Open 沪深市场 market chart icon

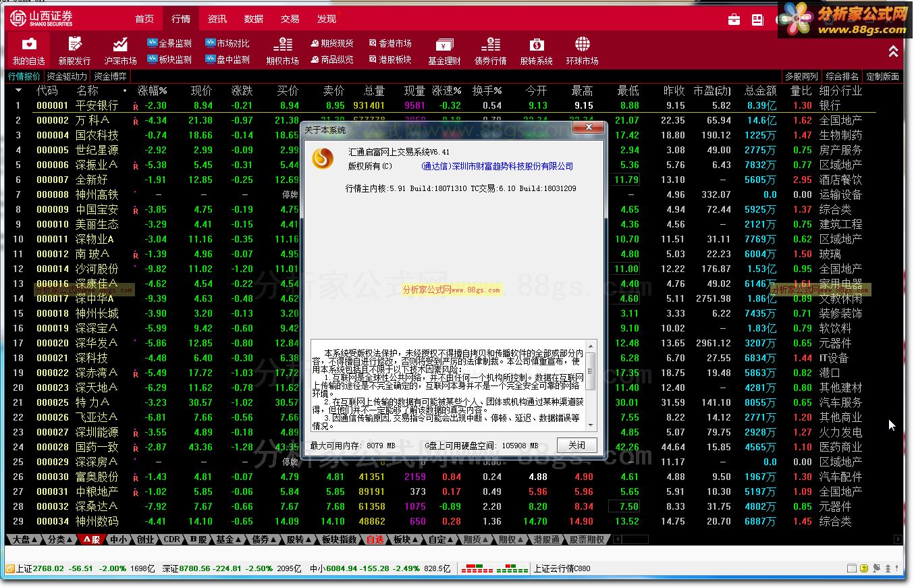tap(120, 51)
